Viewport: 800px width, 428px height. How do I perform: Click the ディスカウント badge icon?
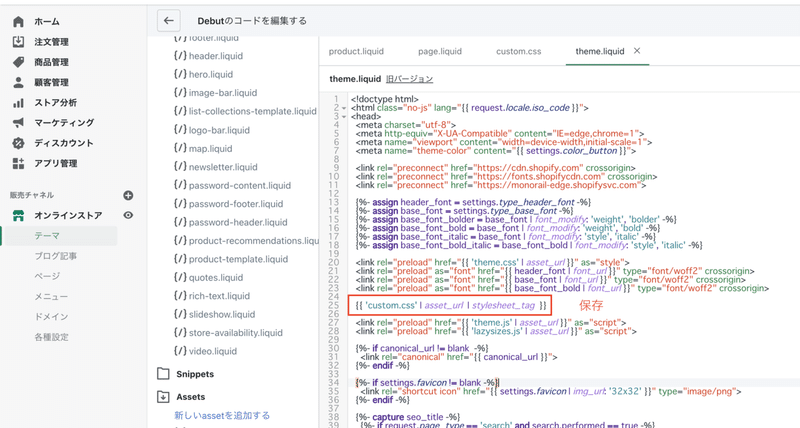(18, 143)
